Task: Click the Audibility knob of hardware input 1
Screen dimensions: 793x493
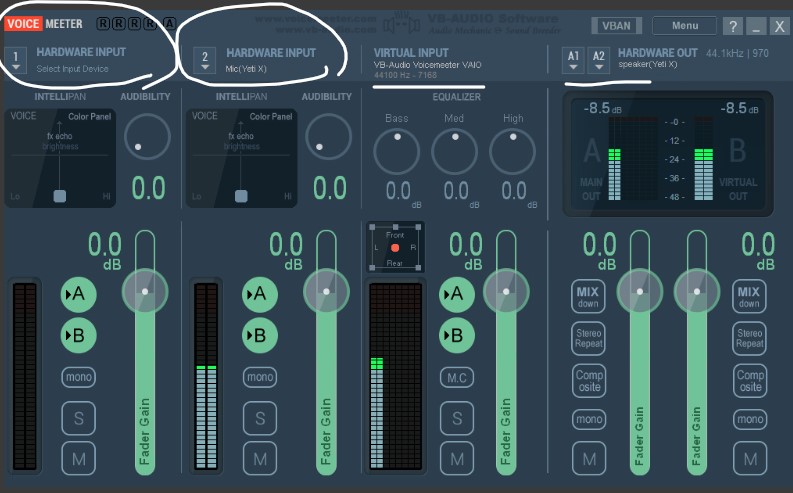Action: [x=147, y=137]
